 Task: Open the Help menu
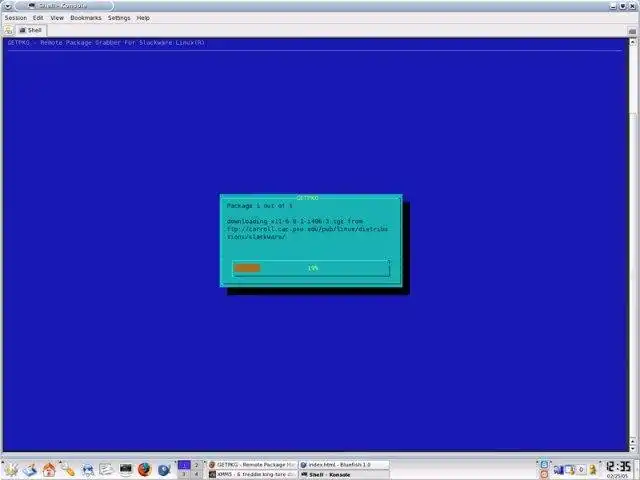coord(143,18)
